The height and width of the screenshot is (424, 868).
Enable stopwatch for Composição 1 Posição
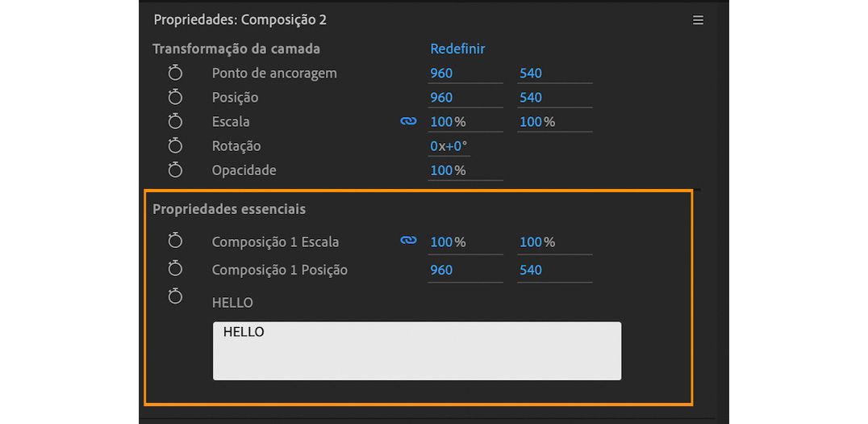175,268
